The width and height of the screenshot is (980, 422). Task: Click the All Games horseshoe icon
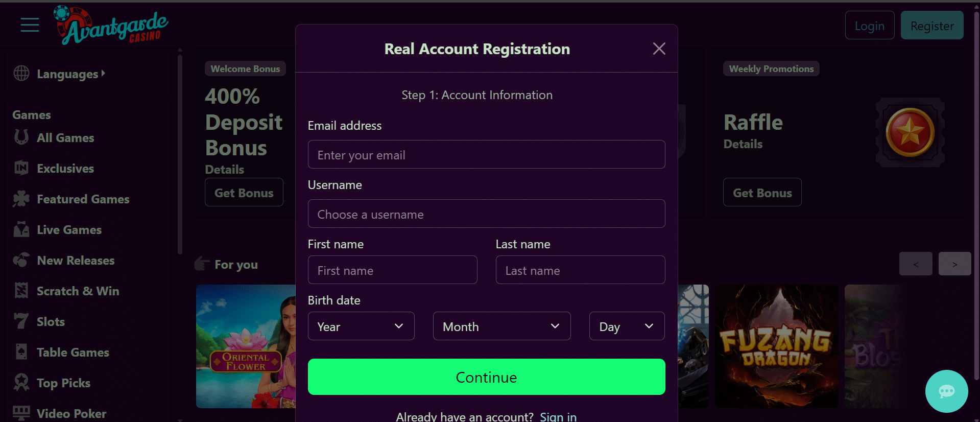click(21, 137)
